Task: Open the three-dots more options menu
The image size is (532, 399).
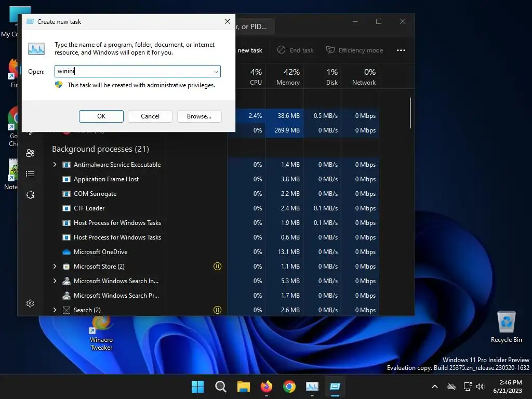Action: coord(401,50)
